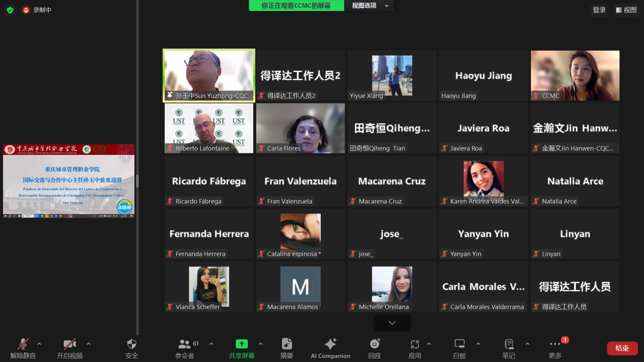Screen dimensions: 644x362
Task: Select the shared presentation slide thumbnail
Action: 69,181
